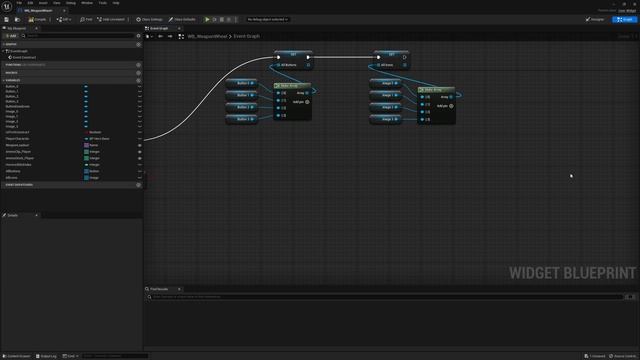
Task: Add a new macro with Macros plus icon
Action: pyautogui.click(x=138, y=73)
